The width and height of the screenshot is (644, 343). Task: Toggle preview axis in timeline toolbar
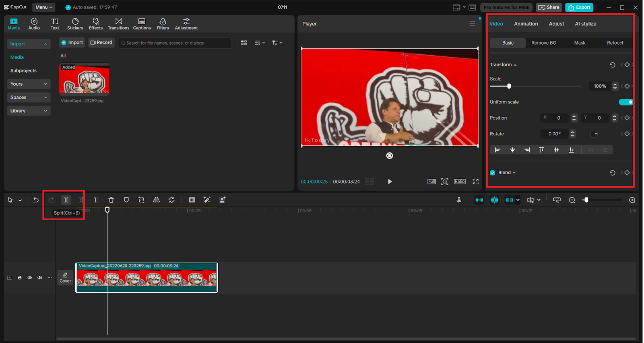(x=530, y=200)
